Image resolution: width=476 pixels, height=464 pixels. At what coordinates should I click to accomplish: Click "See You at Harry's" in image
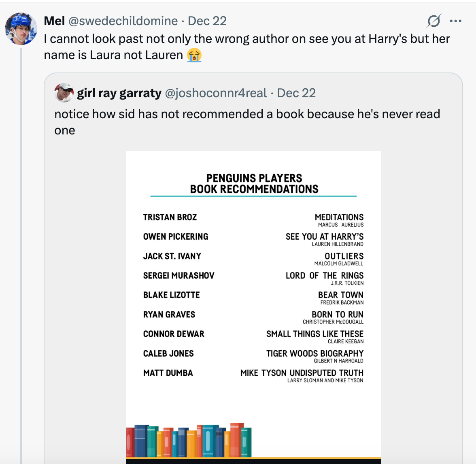point(325,236)
